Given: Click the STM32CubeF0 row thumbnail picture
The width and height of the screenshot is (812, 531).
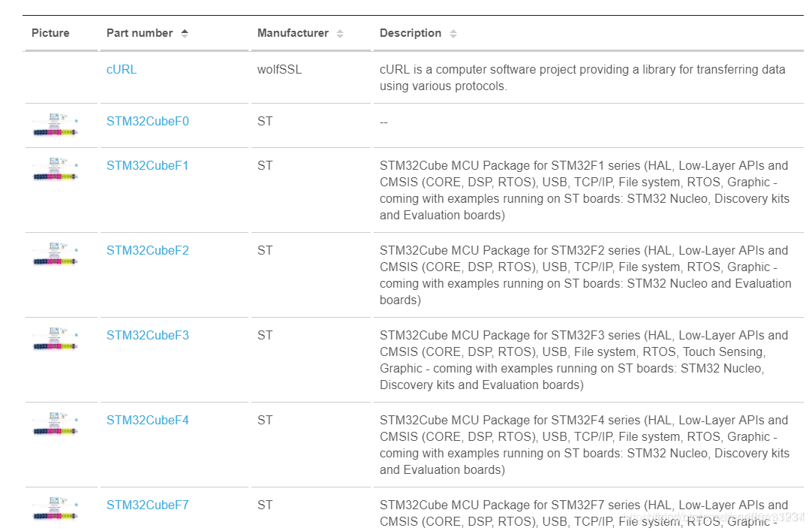Looking at the screenshot, I should coord(56,125).
